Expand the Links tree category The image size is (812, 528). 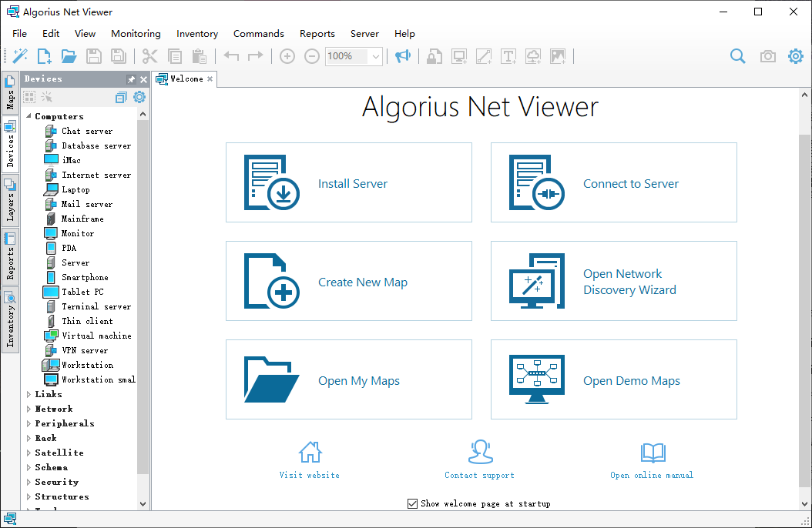(29, 394)
